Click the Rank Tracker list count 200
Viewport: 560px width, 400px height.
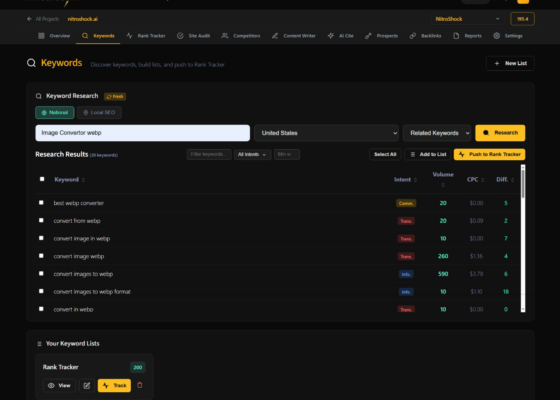138,367
